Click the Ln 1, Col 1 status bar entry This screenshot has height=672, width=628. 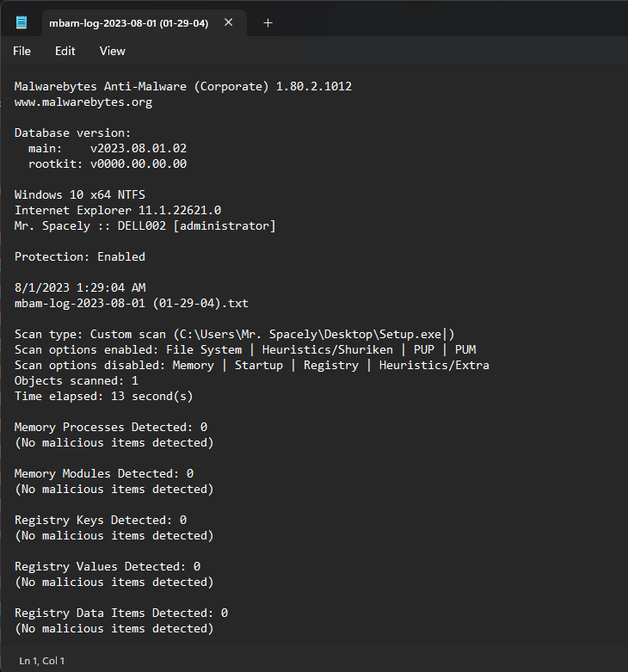[x=42, y=661]
